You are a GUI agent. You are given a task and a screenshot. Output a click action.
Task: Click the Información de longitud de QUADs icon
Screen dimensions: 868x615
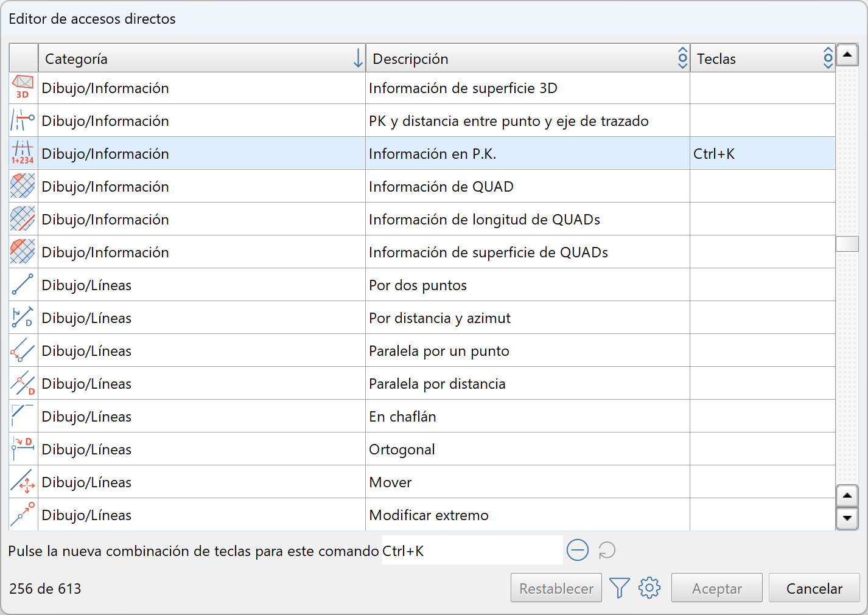(23, 219)
